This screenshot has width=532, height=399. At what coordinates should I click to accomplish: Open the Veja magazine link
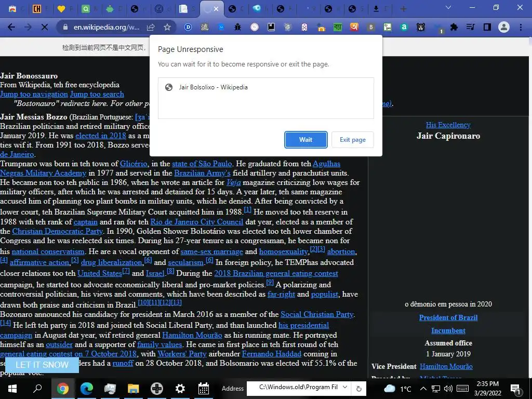click(x=233, y=182)
